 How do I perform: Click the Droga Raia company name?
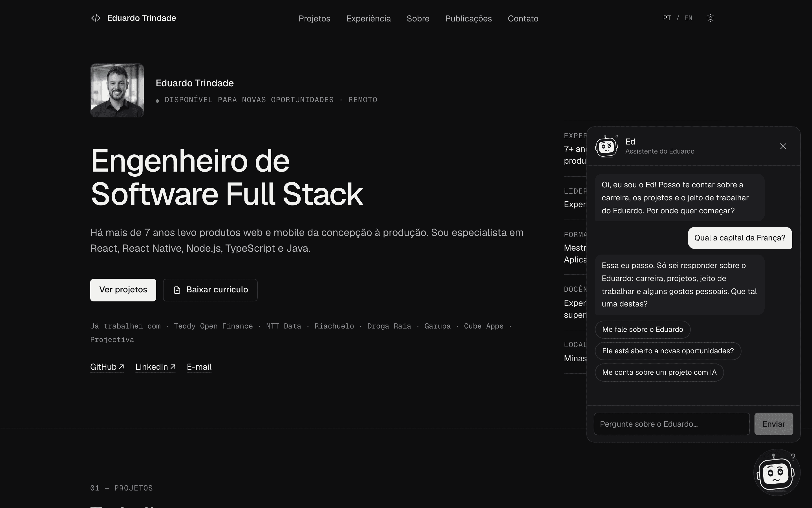389,326
